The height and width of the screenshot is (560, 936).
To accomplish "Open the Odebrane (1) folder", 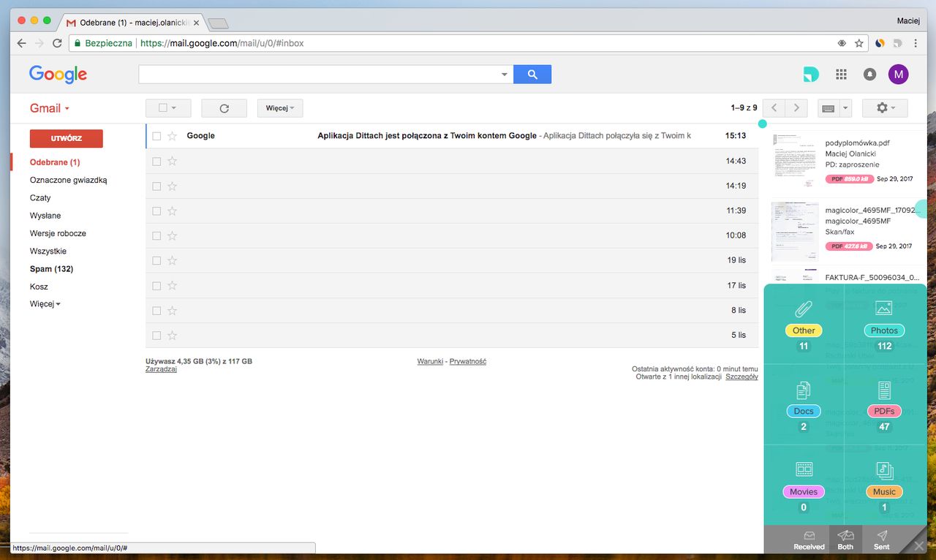I will (55, 162).
